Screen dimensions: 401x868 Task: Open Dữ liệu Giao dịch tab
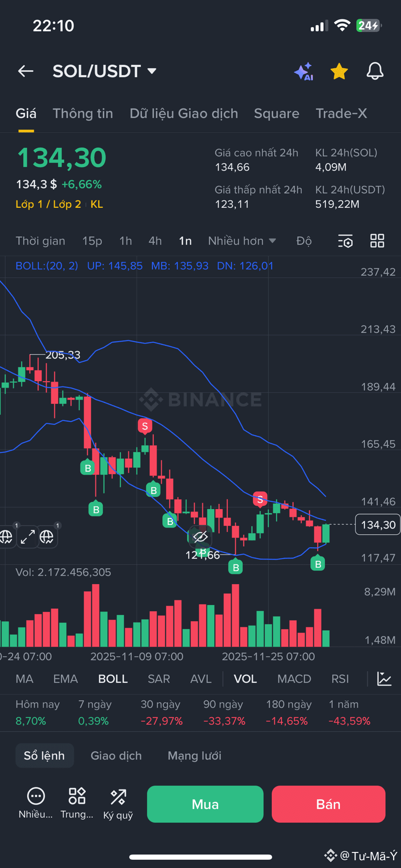[x=184, y=113]
